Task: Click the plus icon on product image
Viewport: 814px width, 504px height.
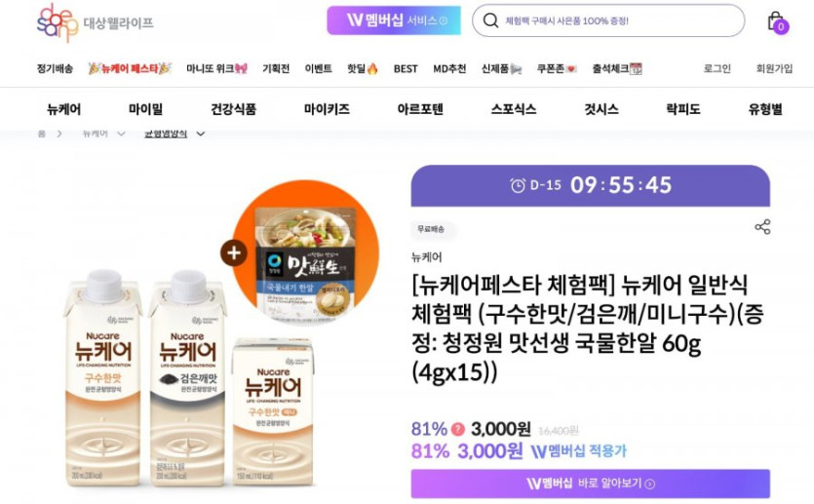Action: coord(234,252)
